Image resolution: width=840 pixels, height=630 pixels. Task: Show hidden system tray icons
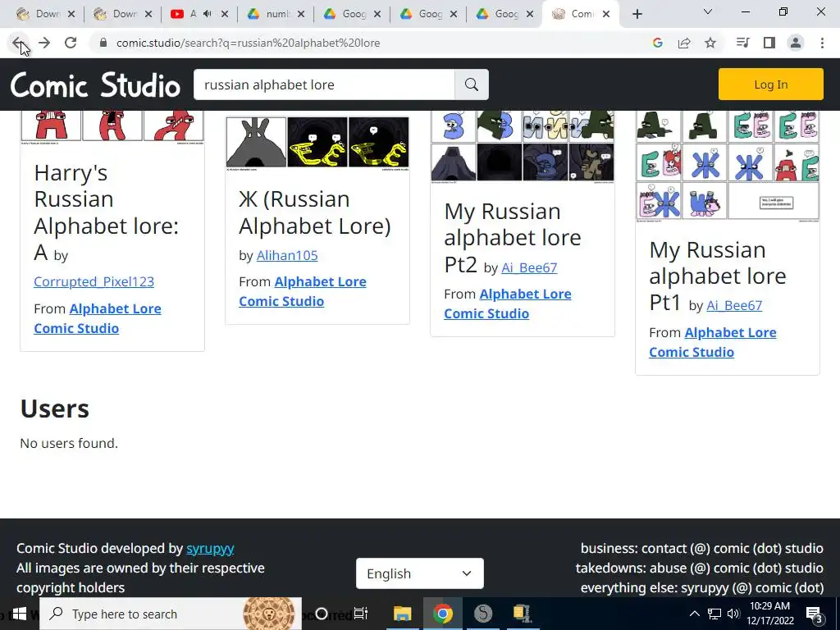coord(694,614)
